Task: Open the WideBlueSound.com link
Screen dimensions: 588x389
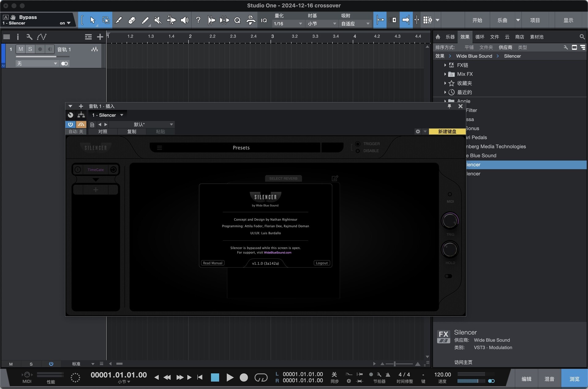Action: (277, 253)
